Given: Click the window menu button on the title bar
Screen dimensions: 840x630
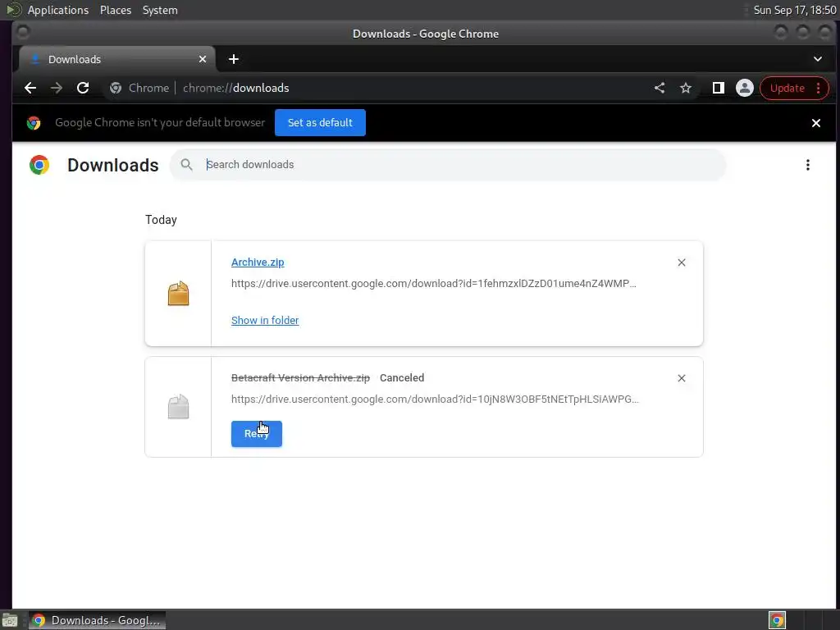Looking at the screenshot, I should coord(23,32).
